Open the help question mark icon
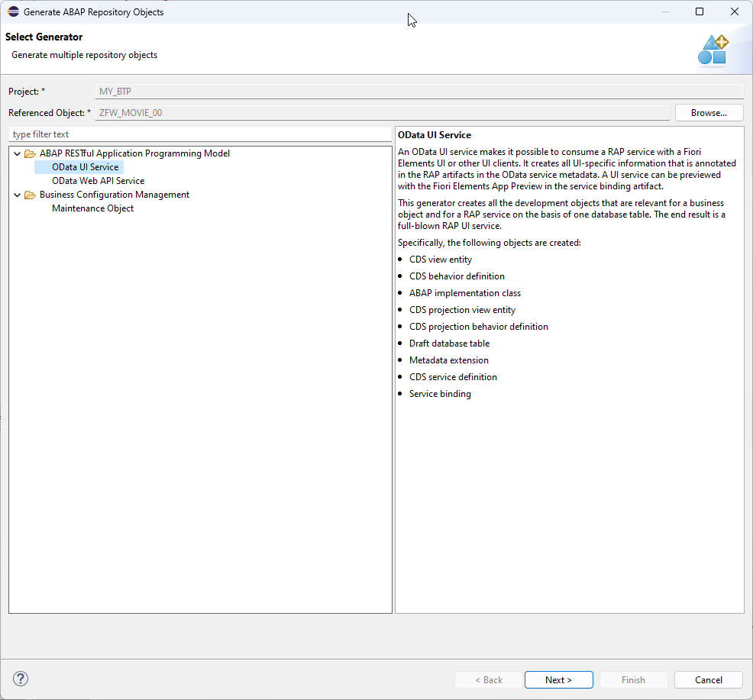The width and height of the screenshot is (753, 700). tap(21, 679)
